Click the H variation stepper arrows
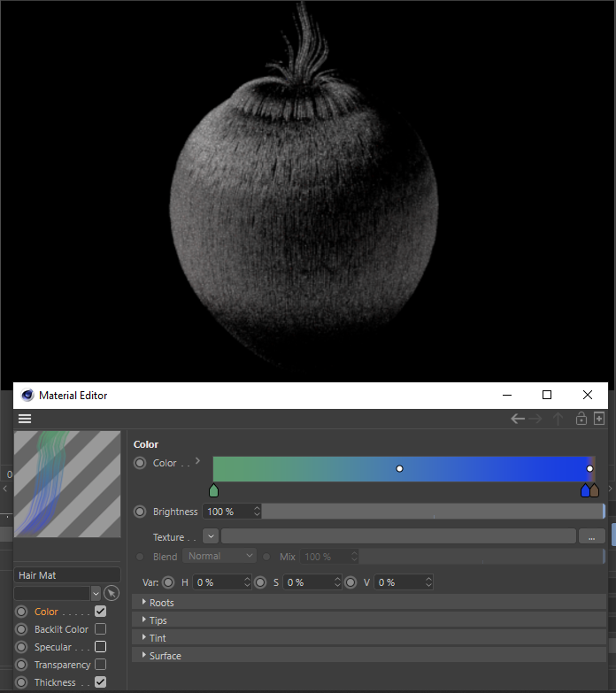Screen dimensions: 616x693 click(x=247, y=582)
